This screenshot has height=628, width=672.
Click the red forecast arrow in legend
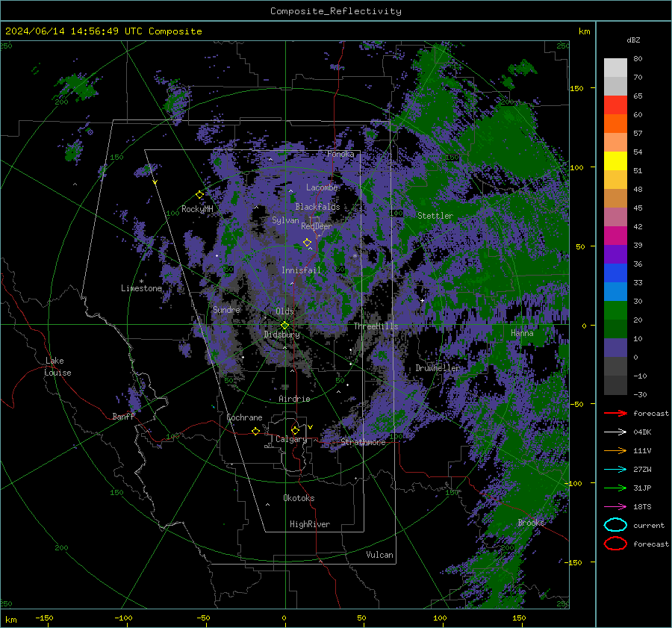click(615, 413)
